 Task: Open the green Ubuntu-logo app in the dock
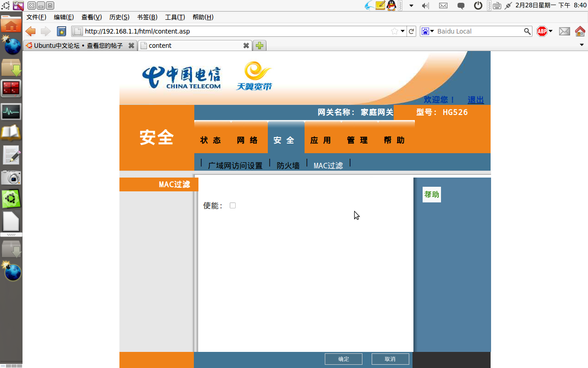pos(11,199)
